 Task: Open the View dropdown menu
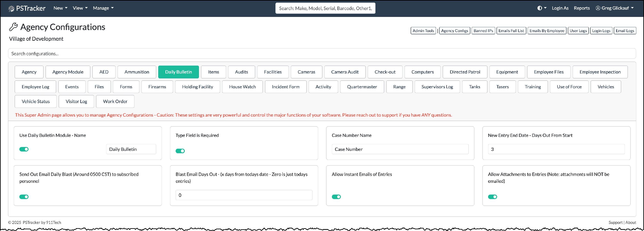pos(80,8)
